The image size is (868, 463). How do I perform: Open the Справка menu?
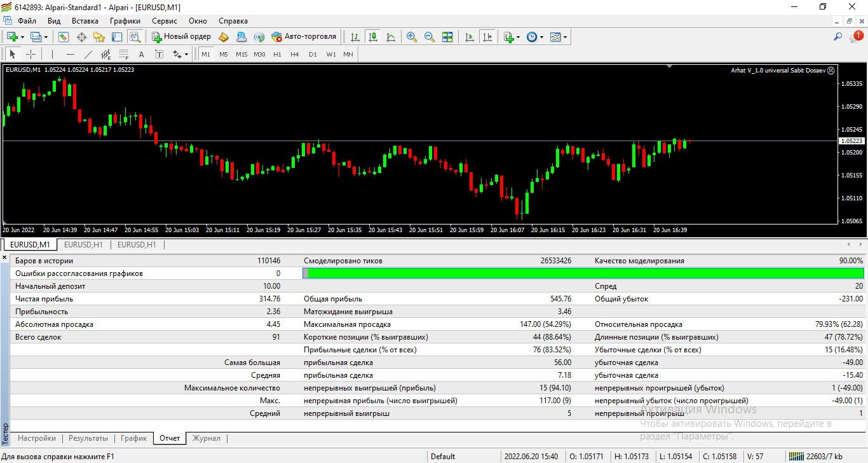pos(233,21)
